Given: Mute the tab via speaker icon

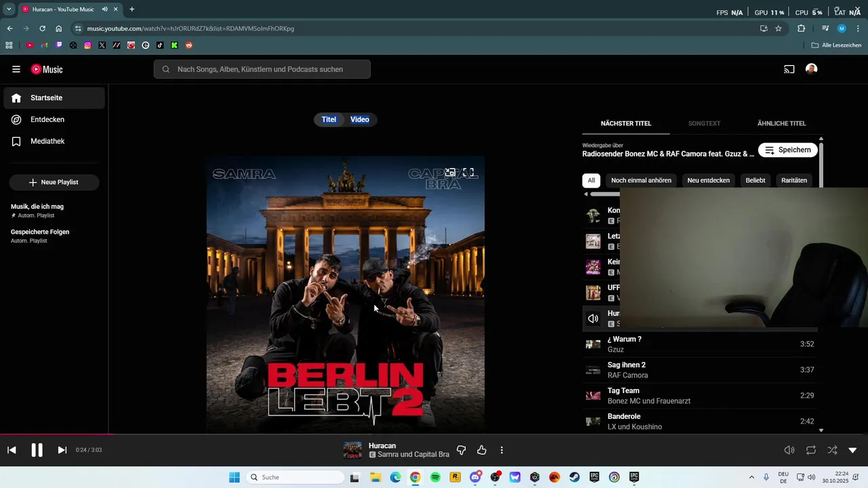Looking at the screenshot, I should 105,9.
